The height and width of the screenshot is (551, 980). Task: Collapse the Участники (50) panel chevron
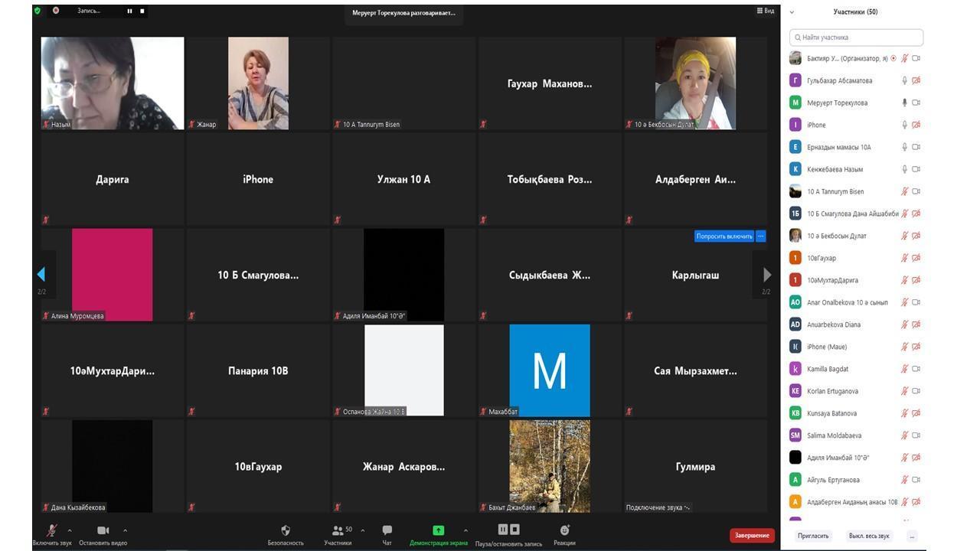pyautogui.click(x=792, y=12)
